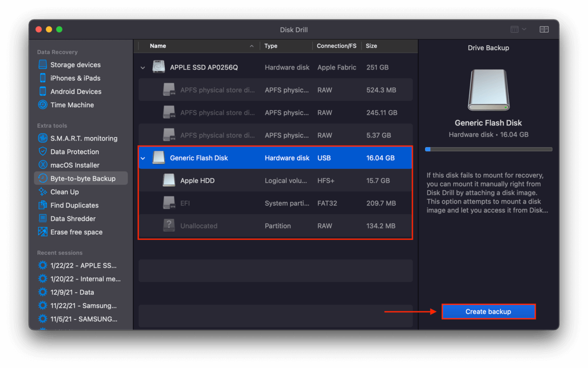Click gear icon of 11/22/21 Samsung session

coord(43,306)
